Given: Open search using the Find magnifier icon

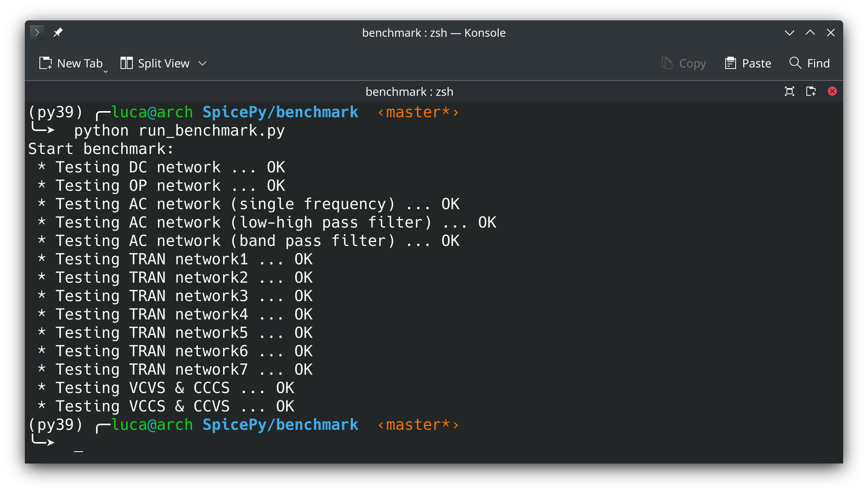Looking at the screenshot, I should pos(795,63).
